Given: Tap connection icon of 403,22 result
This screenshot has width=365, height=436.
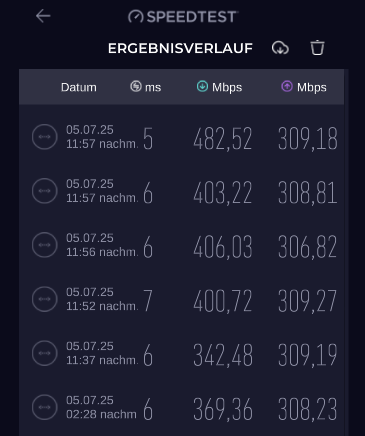Looking at the screenshot, I should tap(45, 191).
